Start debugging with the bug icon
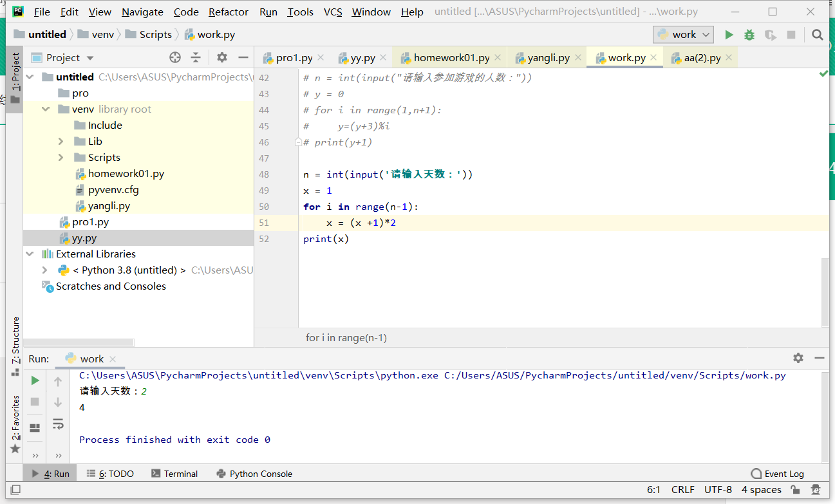 (749, 35)
